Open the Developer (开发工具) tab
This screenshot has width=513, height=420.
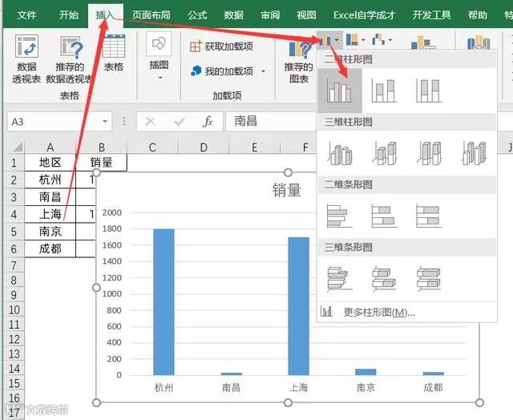(x=431, y=14)
